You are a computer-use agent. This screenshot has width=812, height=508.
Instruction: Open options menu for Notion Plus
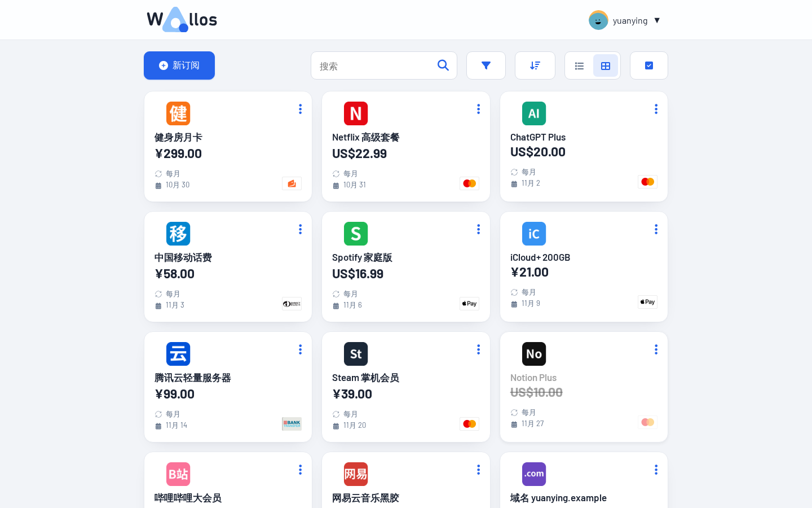point(656,349)
